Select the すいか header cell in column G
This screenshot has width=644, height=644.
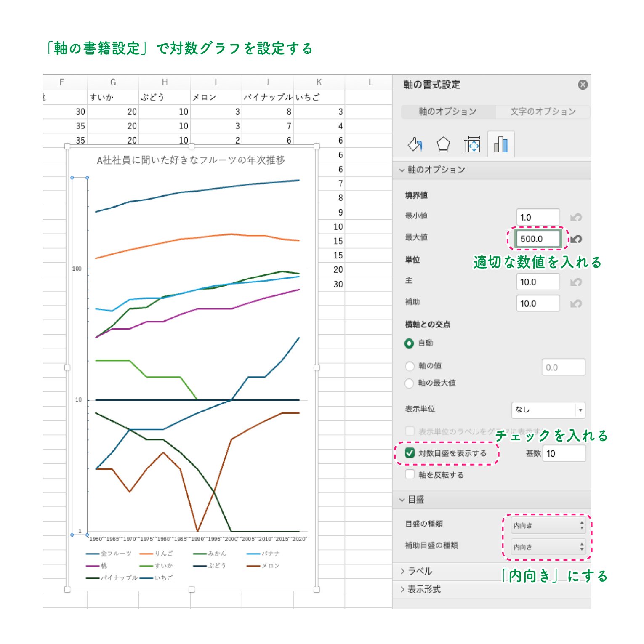point(113,97)
